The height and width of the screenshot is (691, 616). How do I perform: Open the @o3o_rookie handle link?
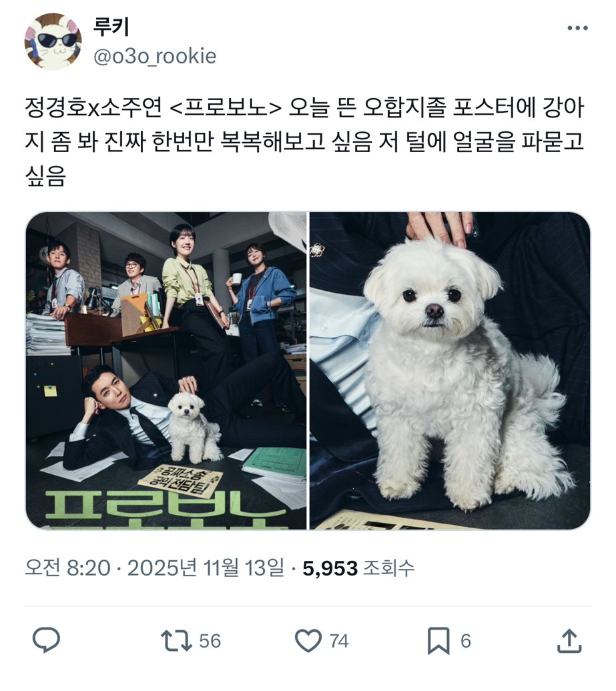tap(155, 57)
